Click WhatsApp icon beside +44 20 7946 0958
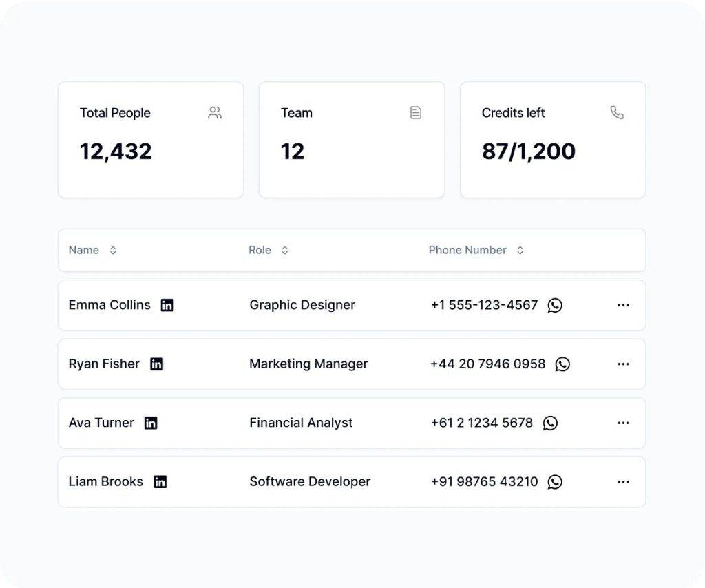705x588 pixels. (562, 364)
